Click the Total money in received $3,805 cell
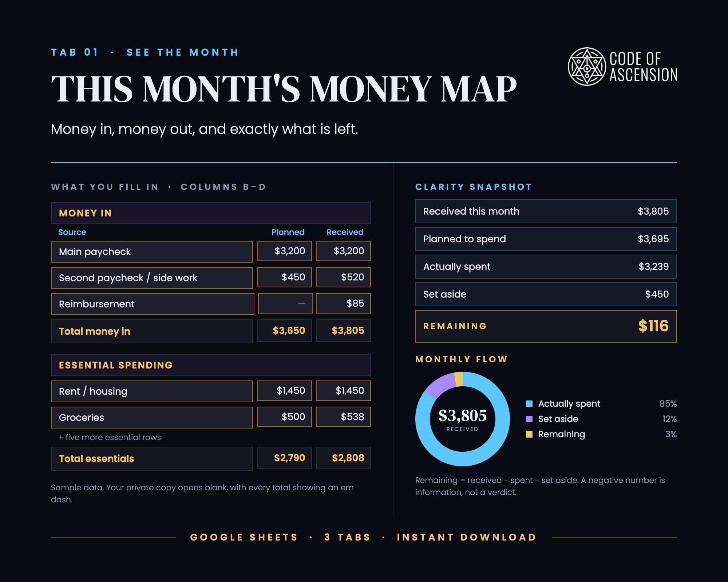 [344, 331]
